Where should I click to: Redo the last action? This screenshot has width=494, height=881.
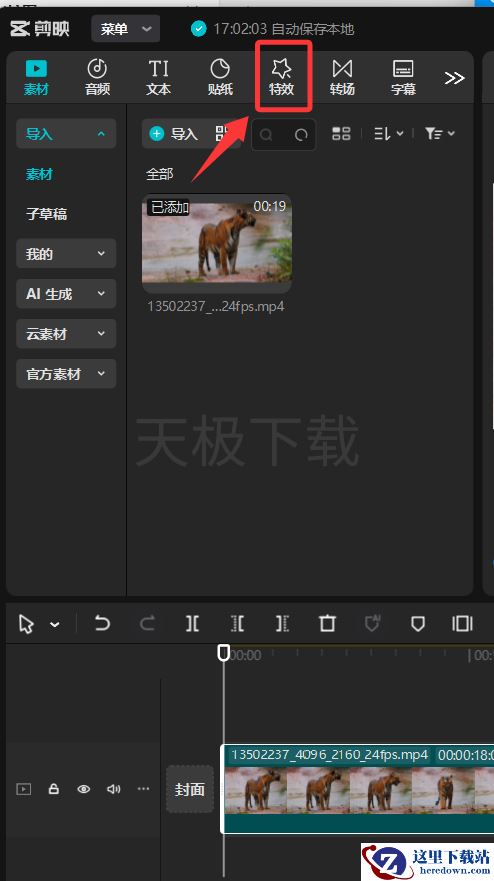[147, 623]
